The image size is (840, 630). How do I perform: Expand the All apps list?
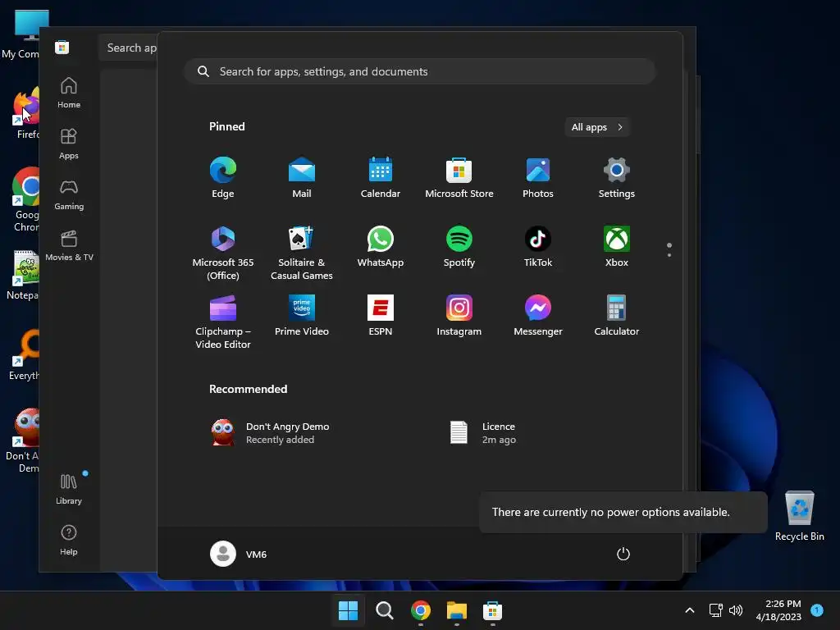point(597,127)
